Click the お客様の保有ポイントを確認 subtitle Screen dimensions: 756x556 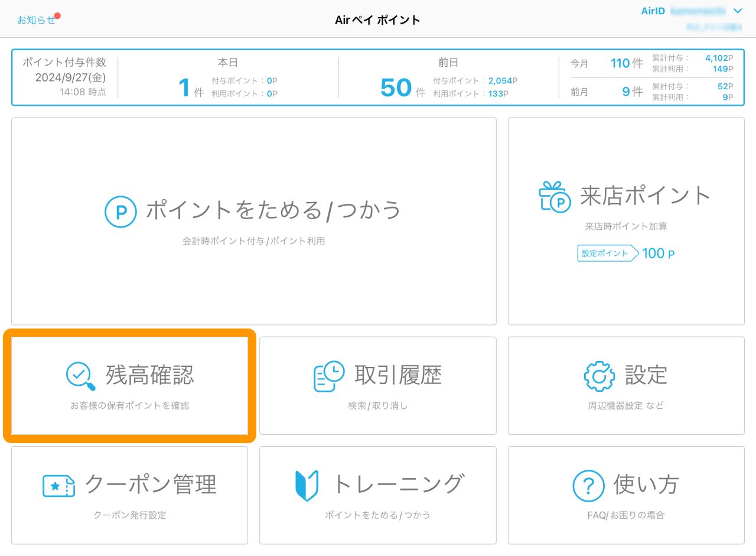(130, 405)
